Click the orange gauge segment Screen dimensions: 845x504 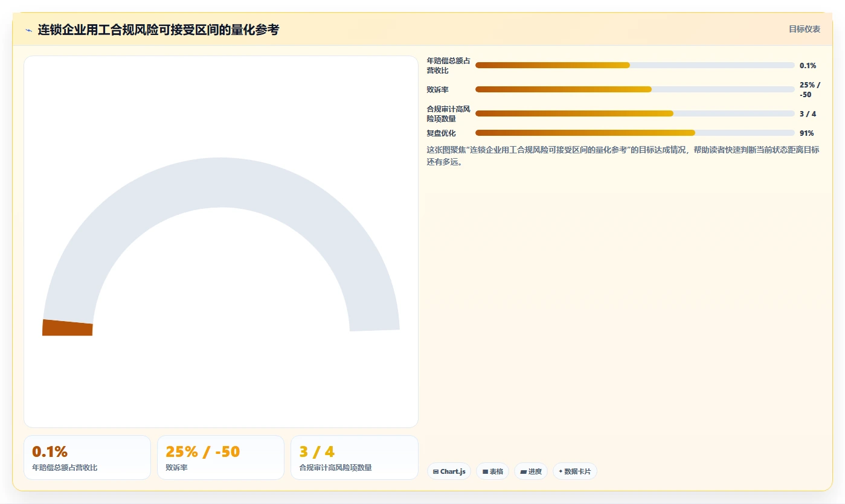tap(67, 328)
